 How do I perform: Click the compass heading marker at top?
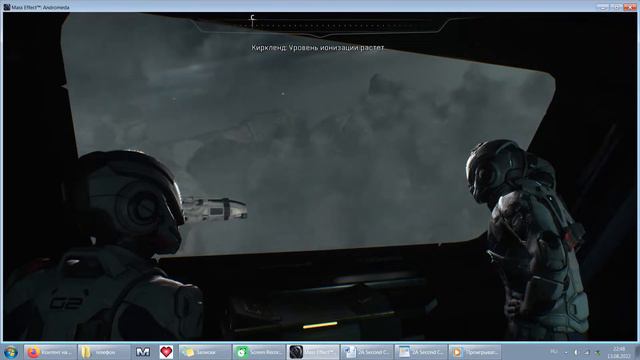tap(252, 20)
